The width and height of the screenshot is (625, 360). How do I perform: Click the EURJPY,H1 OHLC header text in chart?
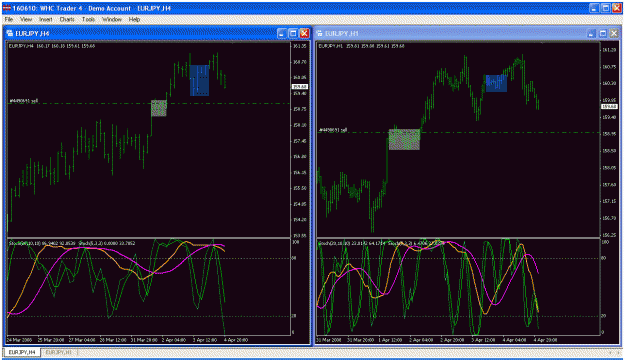(362, 46)
